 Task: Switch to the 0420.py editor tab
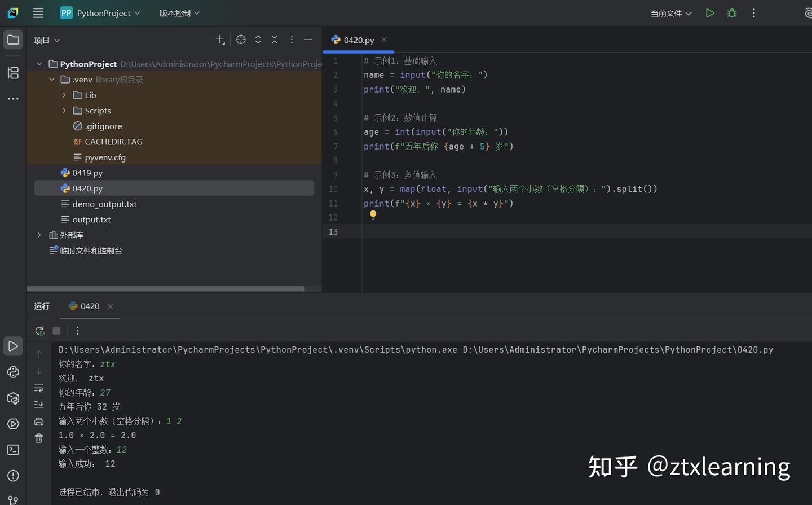(x=358, y=39)
